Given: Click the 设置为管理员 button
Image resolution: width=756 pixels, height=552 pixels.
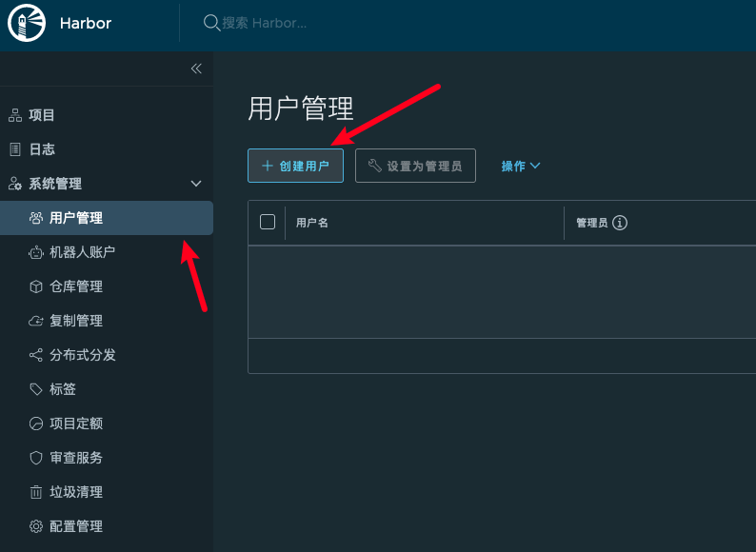Looking at the screenshot, I should click(x=415, y=166).
